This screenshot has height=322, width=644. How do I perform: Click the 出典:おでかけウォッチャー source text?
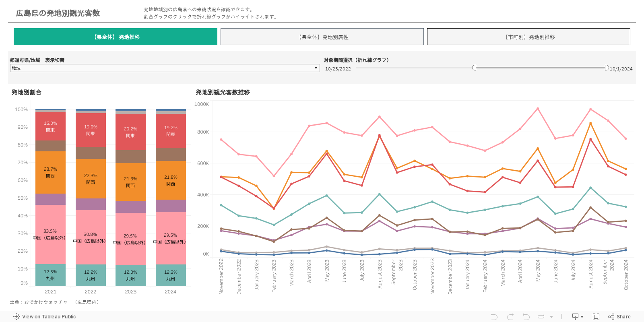click(x=56, y=302)
